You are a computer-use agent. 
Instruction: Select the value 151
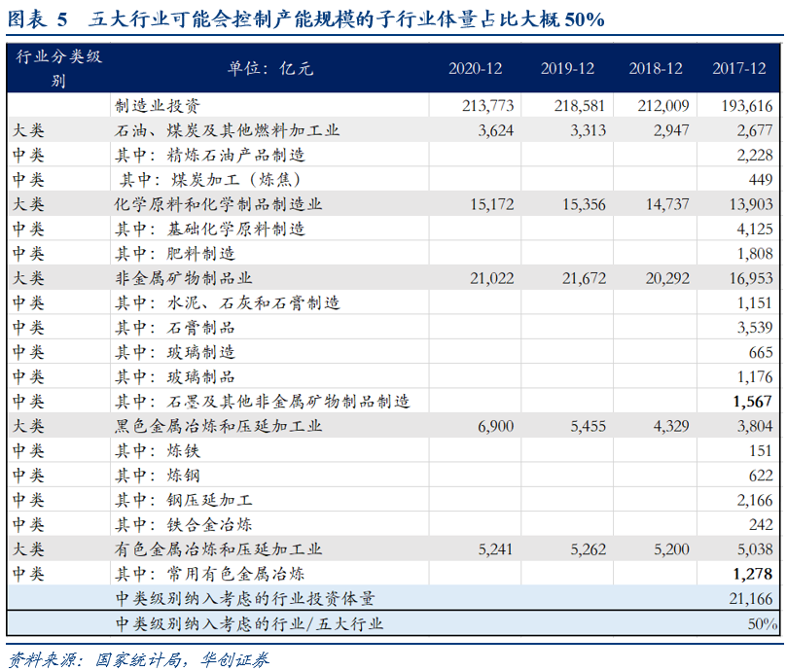760,450
